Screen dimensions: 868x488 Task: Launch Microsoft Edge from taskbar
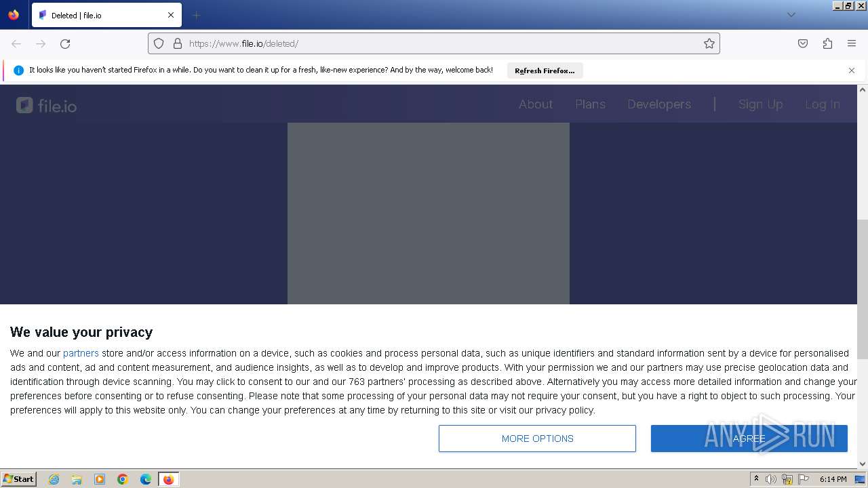[x=146, y=479]
